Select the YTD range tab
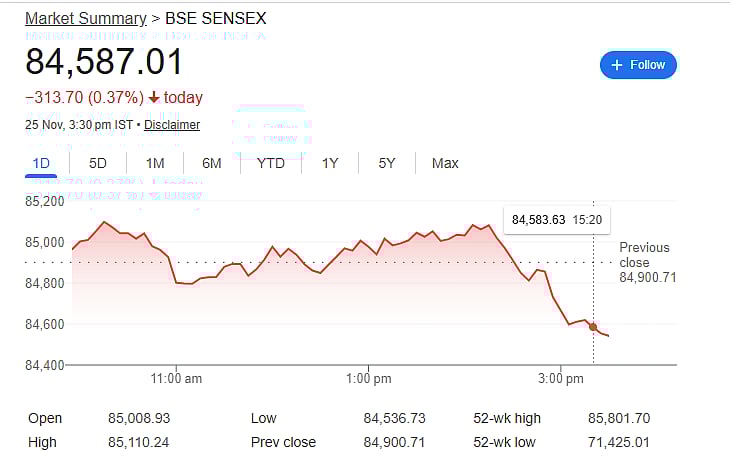The height and width of the screenshot is (467, 730). (x=271, y=163)
